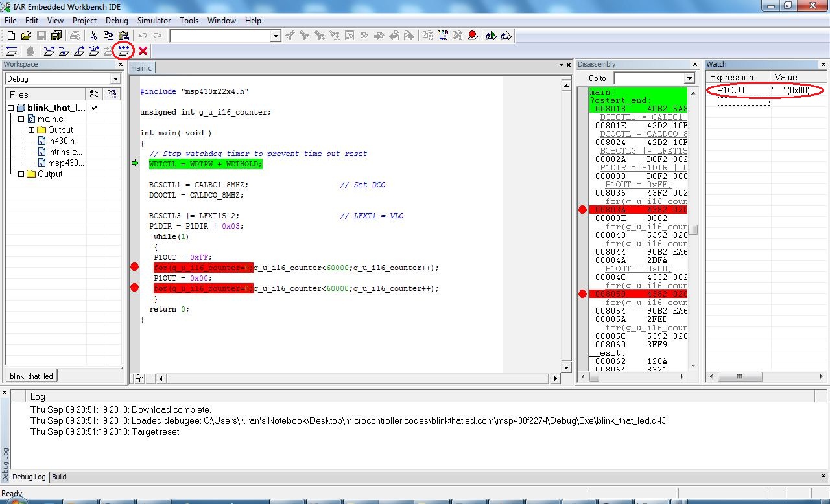The image size is (830, 504).
Task: Click the Step Over debug icon
Action: click(49, 51)
